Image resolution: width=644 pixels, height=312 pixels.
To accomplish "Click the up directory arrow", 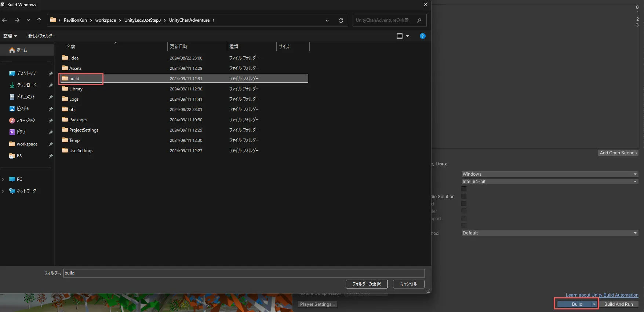I will pos(39,20).
